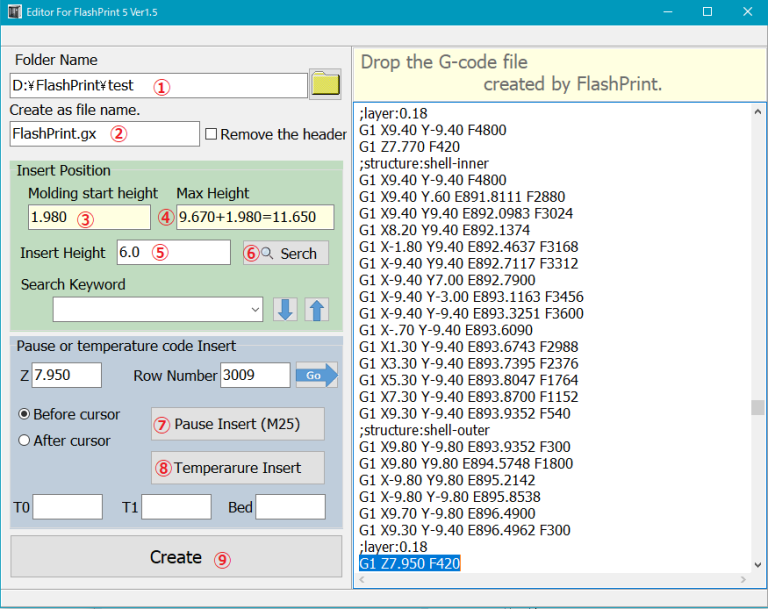Click the blue down arrow search button
Image resolution: width=768 pixels, height=609 pixels.
285,310
